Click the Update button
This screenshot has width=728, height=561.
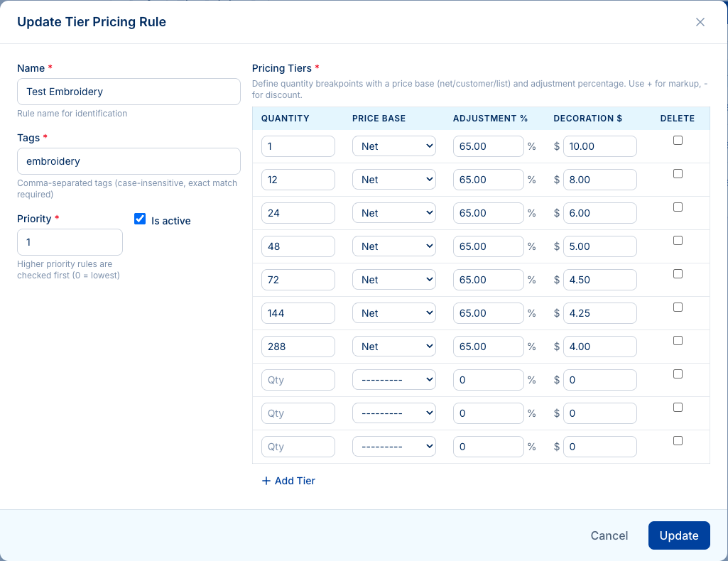679,535
